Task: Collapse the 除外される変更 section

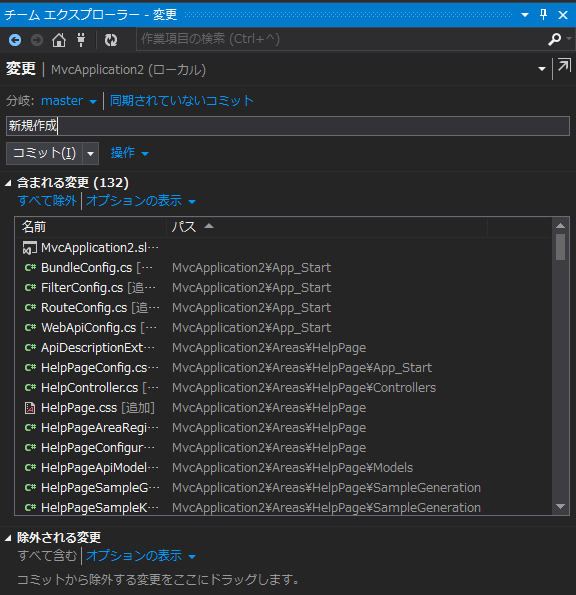Action: (x=8, y=538)
